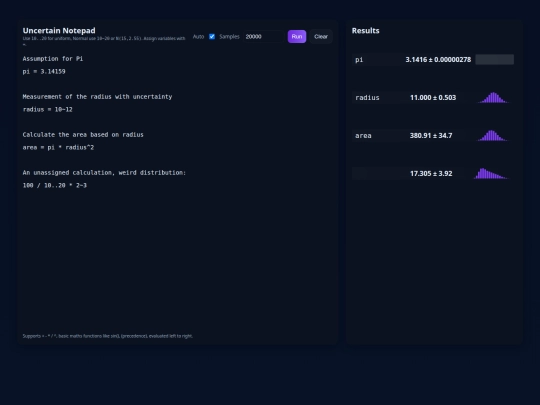The height and width of the screenshot is (405, 540).
Task: Select the result value '11.000 ± 0.503'
Action: pos(433,97)
